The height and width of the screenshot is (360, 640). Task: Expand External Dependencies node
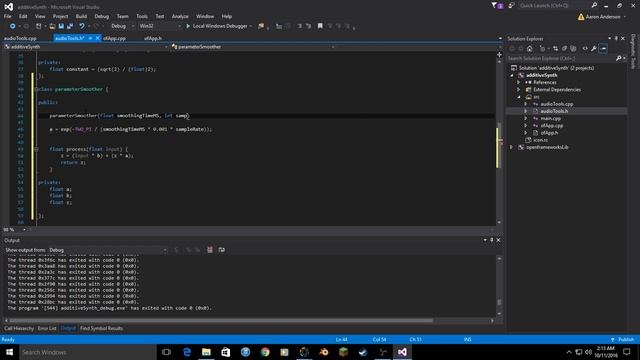[519, 90]
